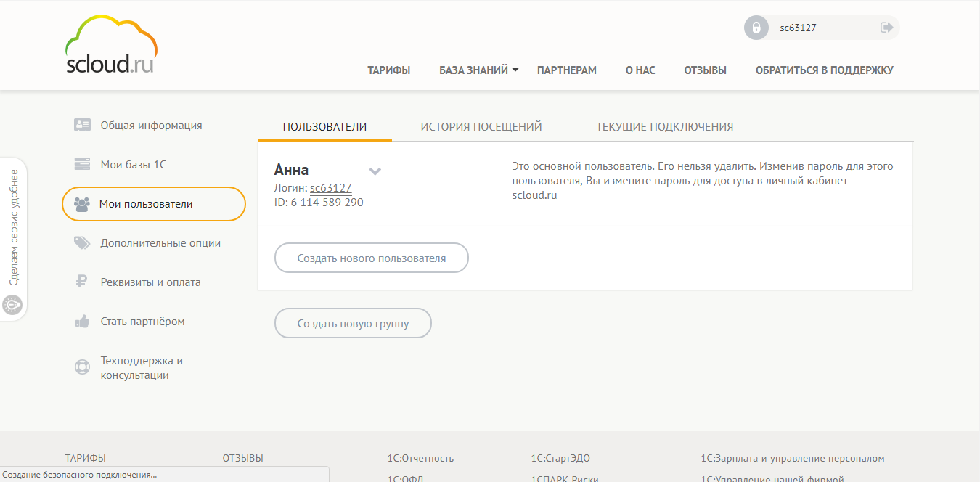Open the Текущие подключения tab
The image size is (980, 482).
click(x=664, y=127)
